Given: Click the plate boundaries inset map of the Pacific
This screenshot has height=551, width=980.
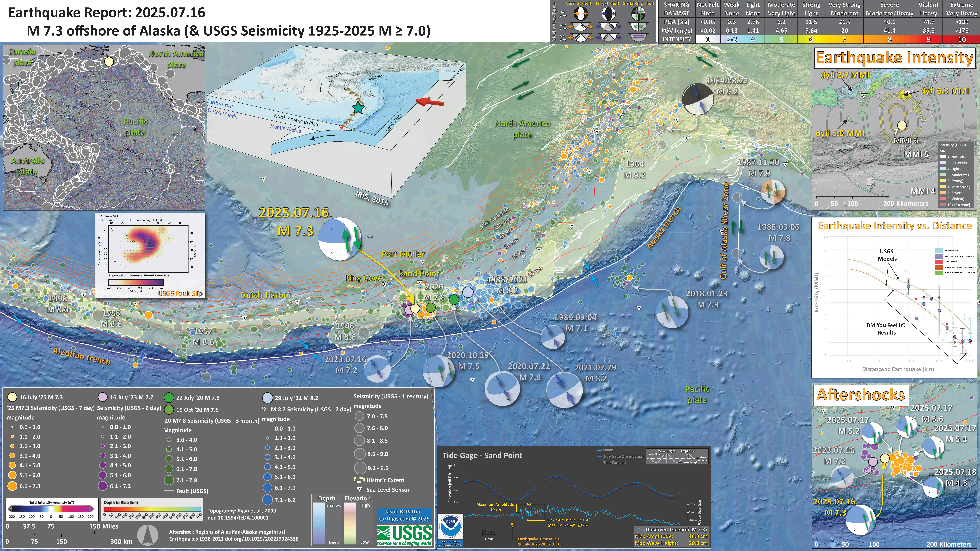Looking at the screenshot, I should 104,128.
